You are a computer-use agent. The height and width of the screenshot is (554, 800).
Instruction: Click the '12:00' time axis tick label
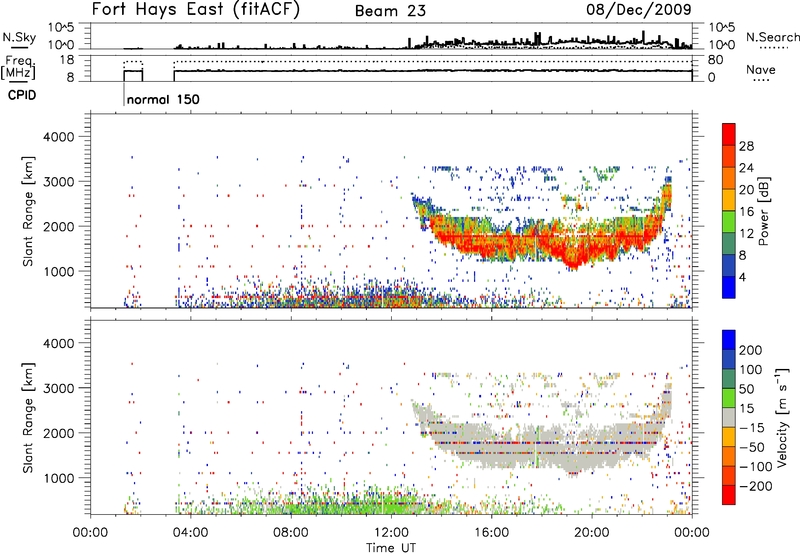point(391,533)
